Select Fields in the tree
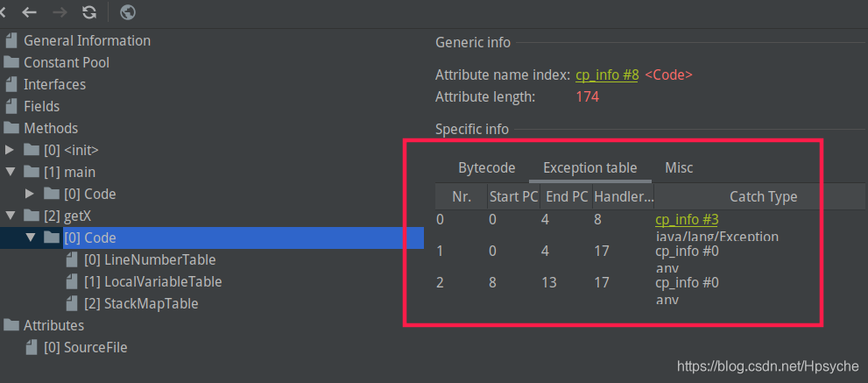The width and height of the screenshot is (868, 383). coord(41,106)
